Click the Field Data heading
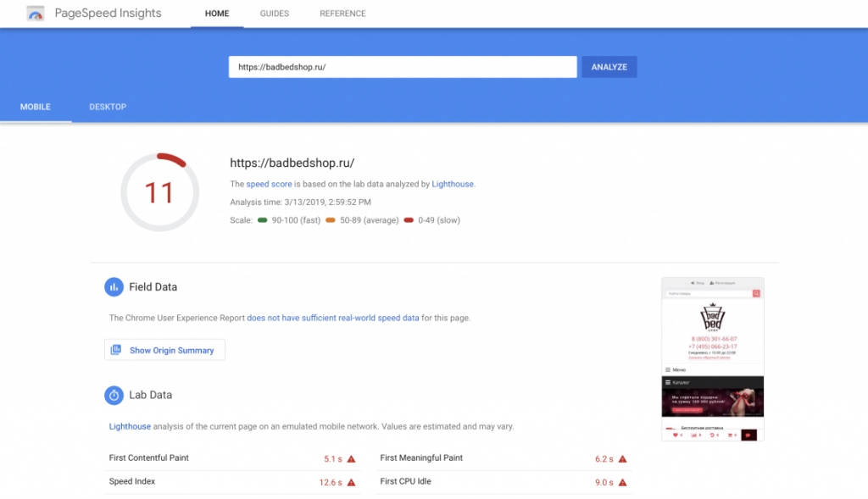Screen dimensions: 868x499 click(153, 287)
